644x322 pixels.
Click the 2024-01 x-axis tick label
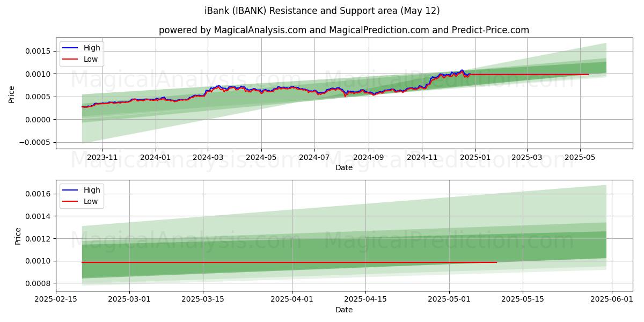[x=156, y=158]
